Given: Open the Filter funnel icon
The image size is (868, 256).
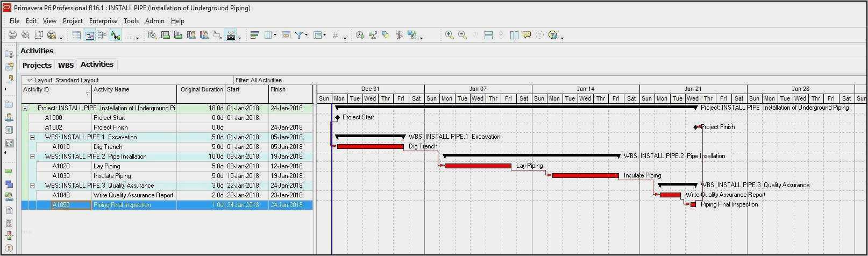Looking at the screenshot, I should click(298, 35).
